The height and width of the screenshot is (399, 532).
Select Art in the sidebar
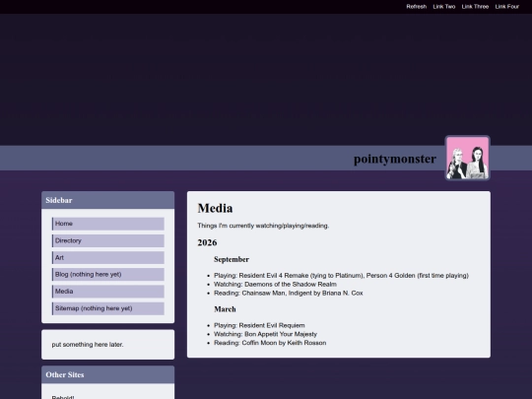(x=108, y=257)
